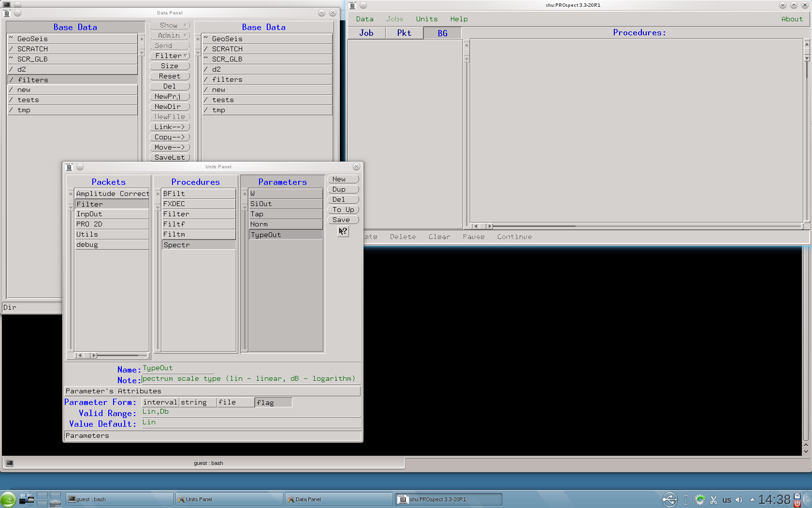Click the bash terminal window icon
This screenshot has width=812, height=508.
(x=10, y=463)
